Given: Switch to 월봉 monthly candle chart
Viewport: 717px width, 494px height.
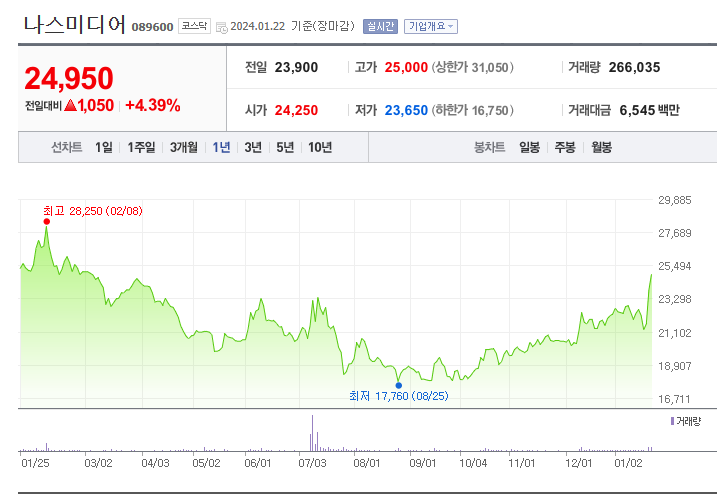Looking at the screenshot, I should [601, 147].
